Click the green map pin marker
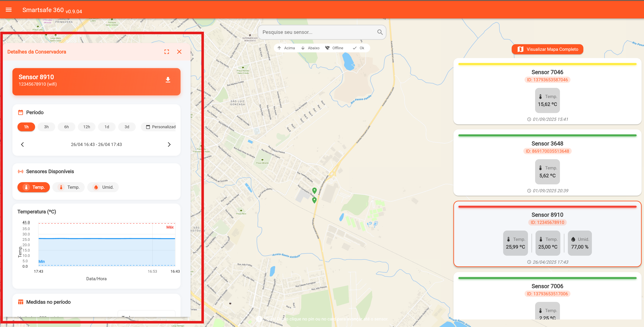This screenshot has width=644, height=327. (314, 190)
